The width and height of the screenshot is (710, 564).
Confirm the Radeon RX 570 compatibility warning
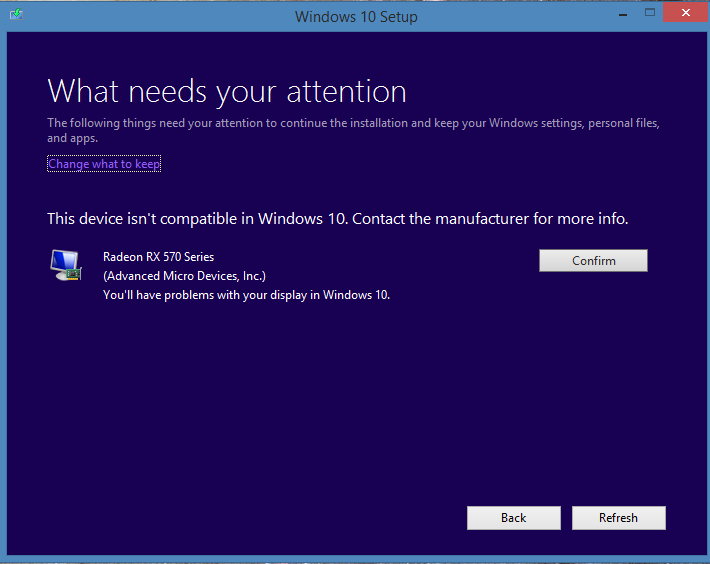[x=593, y=261]
